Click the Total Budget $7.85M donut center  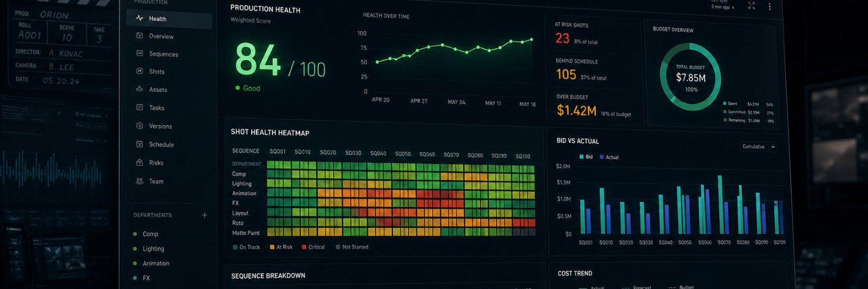[691, 78]
